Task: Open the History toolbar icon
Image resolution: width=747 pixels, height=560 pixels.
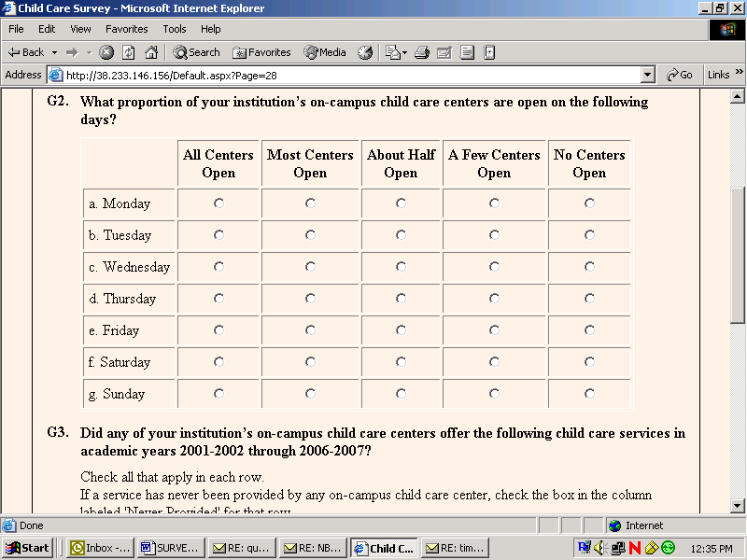Action: [365, 52]
